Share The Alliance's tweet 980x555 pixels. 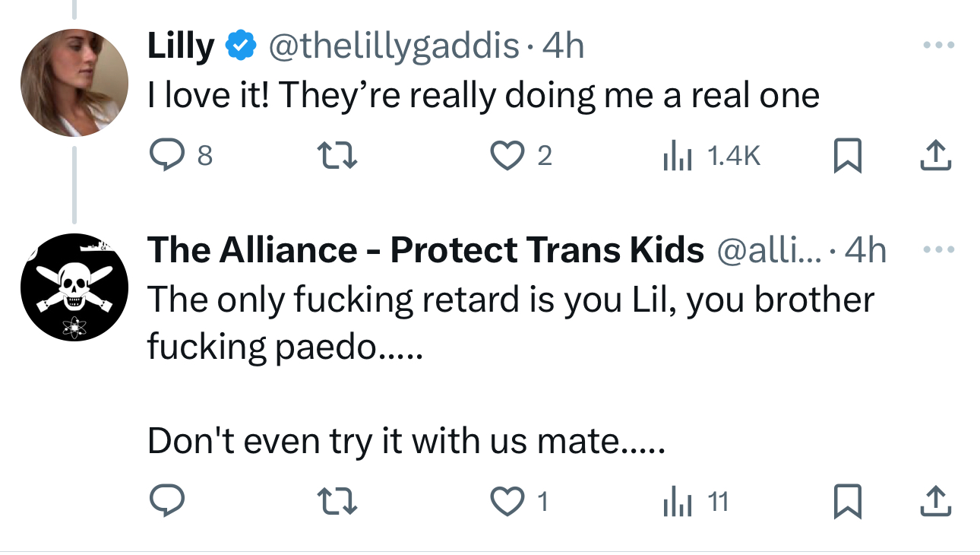coord(936,502)
